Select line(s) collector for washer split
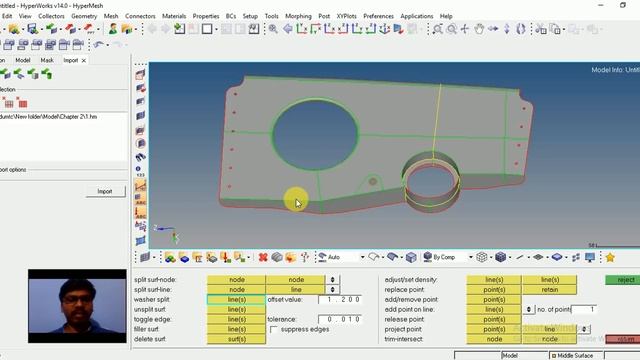The height and width of the screenshot is (360, 640). pos(236,300)
